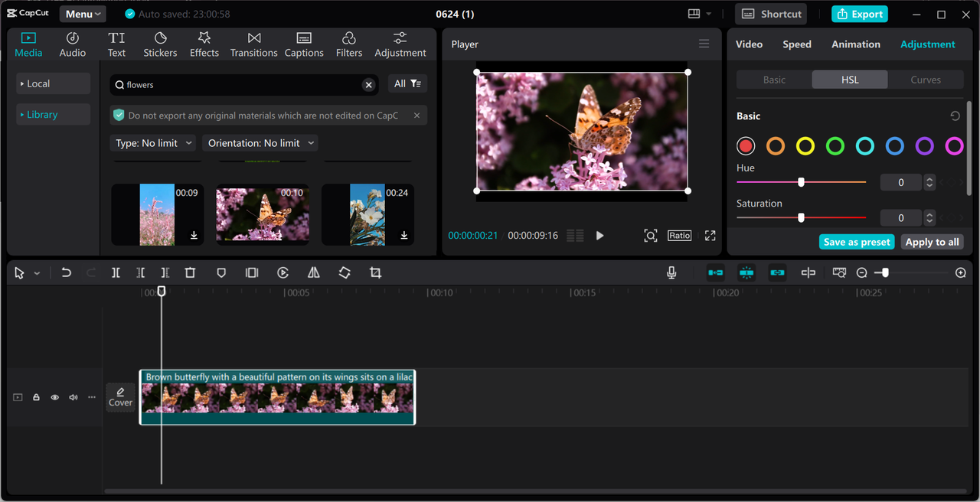Switch to the Effects tab

[204, 45]
